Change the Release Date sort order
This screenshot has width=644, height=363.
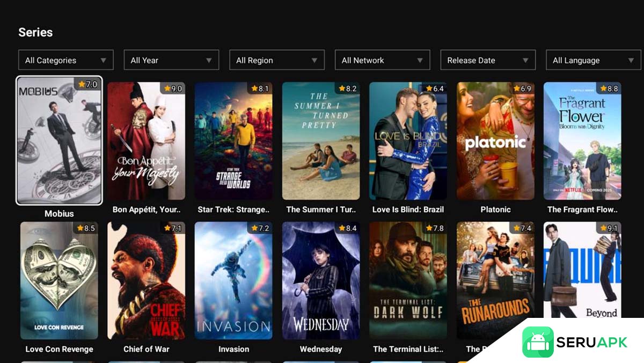[488, 60]
